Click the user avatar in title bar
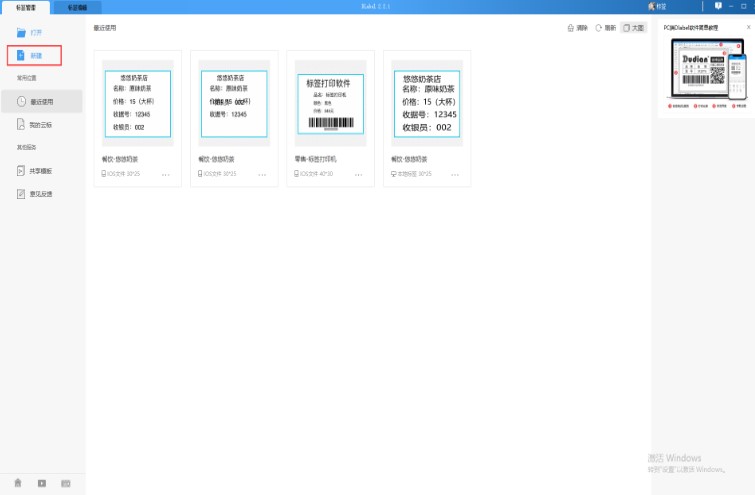The height and width of the screenshot is (495, 755). (651, 6)
